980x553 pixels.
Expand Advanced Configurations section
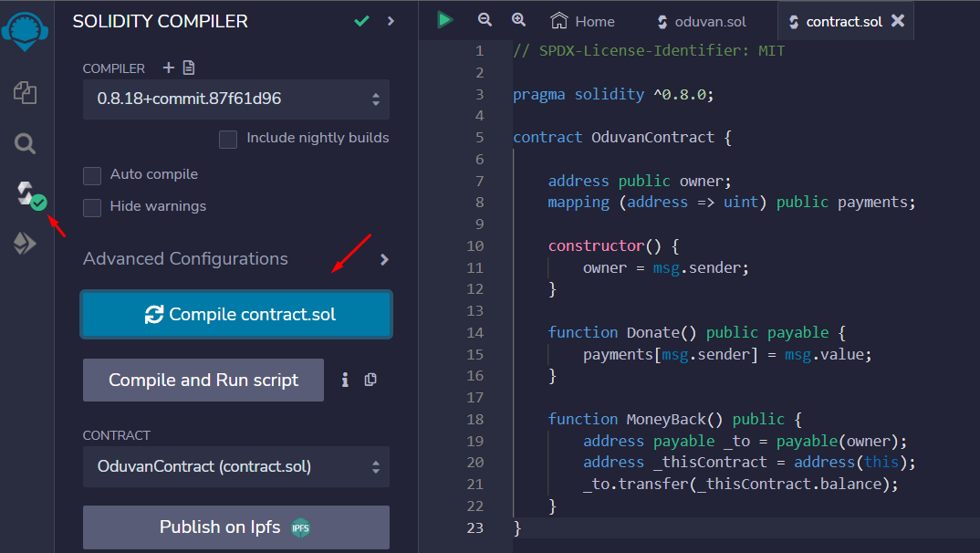[384, 260]
